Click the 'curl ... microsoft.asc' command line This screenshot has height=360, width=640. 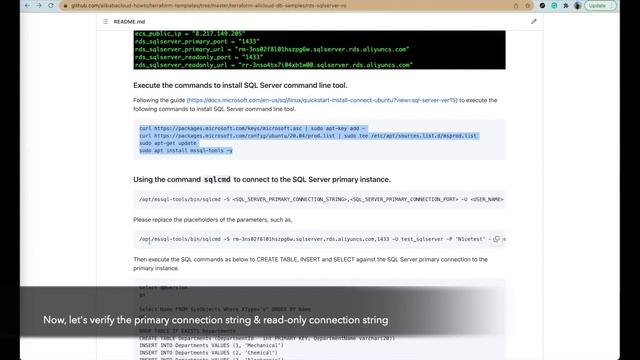[252, 128]
